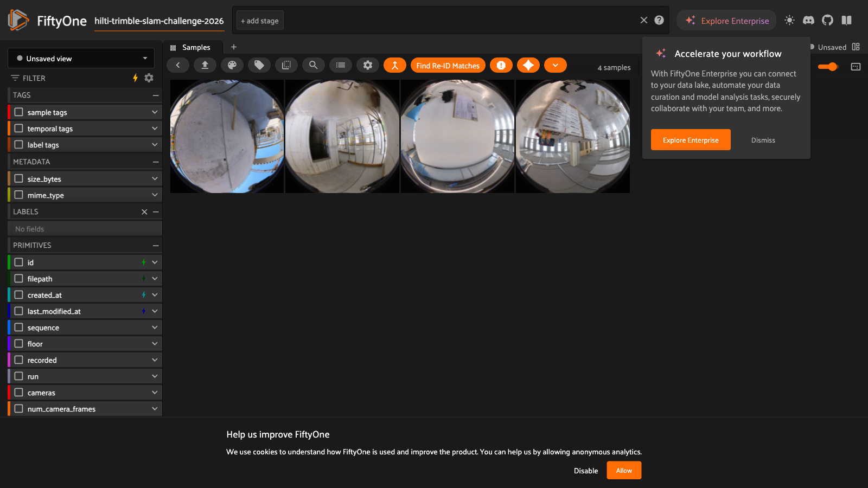Click the back arrow toolbar button
The image size is (868, 488).
coord(178,65)
